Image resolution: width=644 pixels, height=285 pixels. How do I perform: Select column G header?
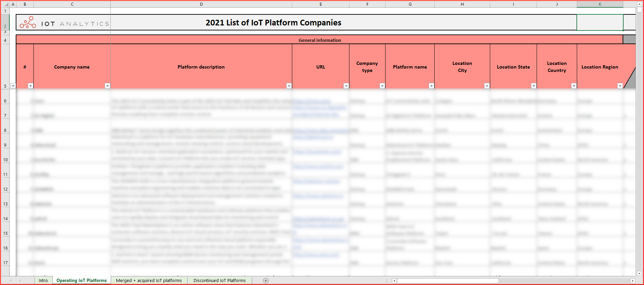click(x=410, y=4)
